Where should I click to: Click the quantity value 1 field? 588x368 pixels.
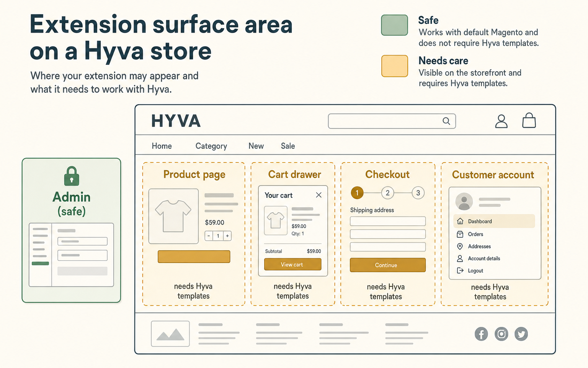[218, 236]
